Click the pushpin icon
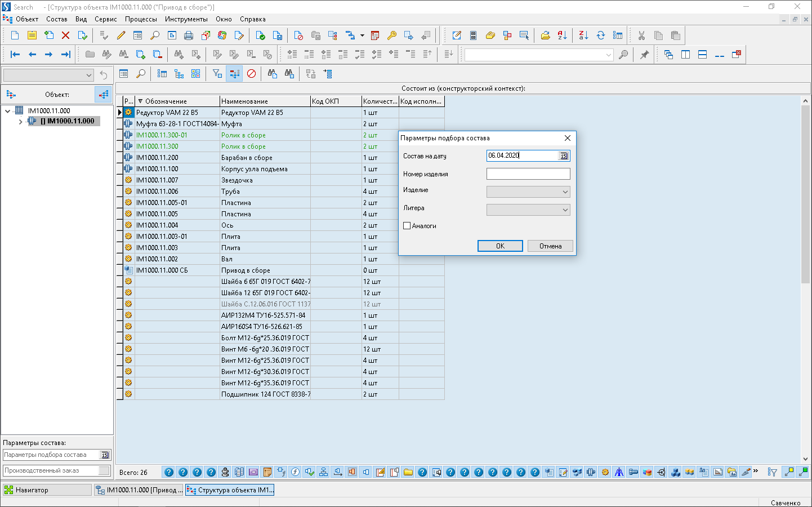This screenshot has height=507, width=812. (x=644, y=55)
